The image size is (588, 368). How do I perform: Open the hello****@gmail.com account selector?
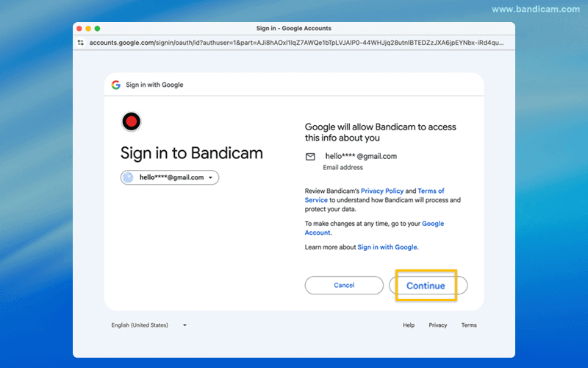(170, 177)
